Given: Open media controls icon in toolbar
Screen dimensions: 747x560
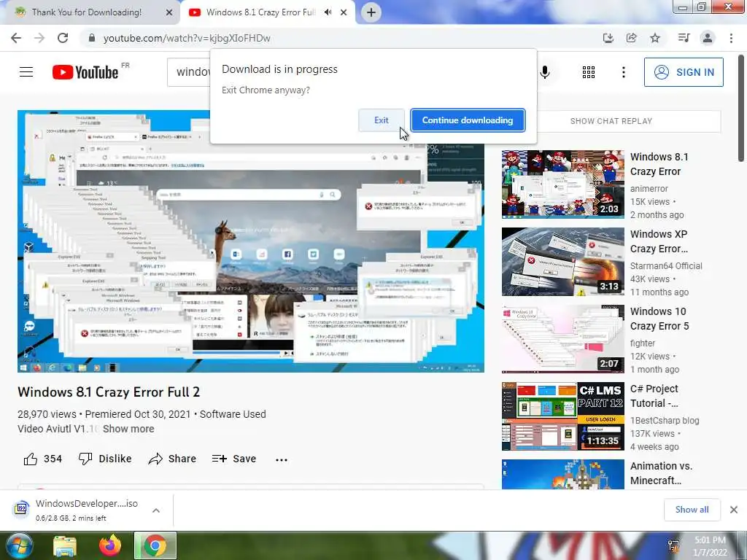Looking at the screenshot, I should (684, 38).
